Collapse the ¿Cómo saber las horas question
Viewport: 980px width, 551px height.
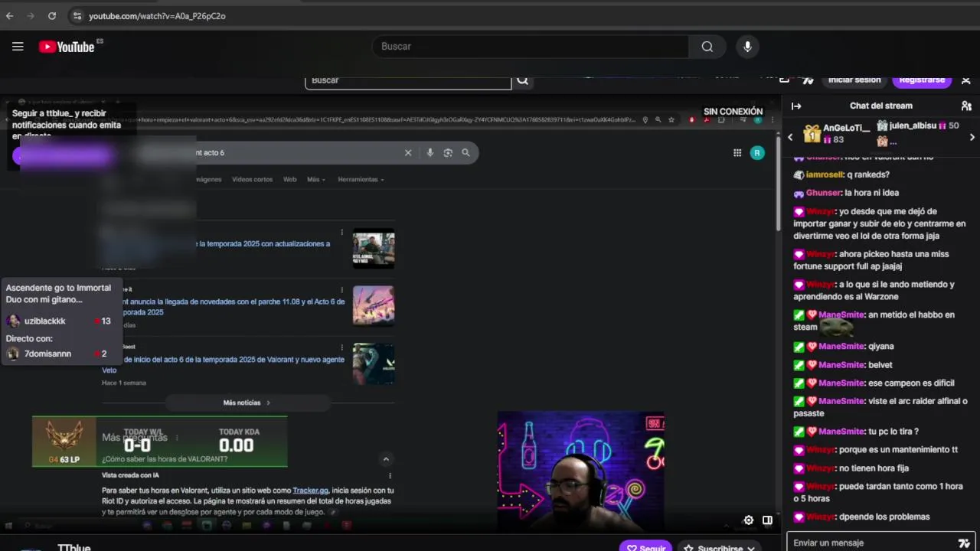[x=386, y=459]
